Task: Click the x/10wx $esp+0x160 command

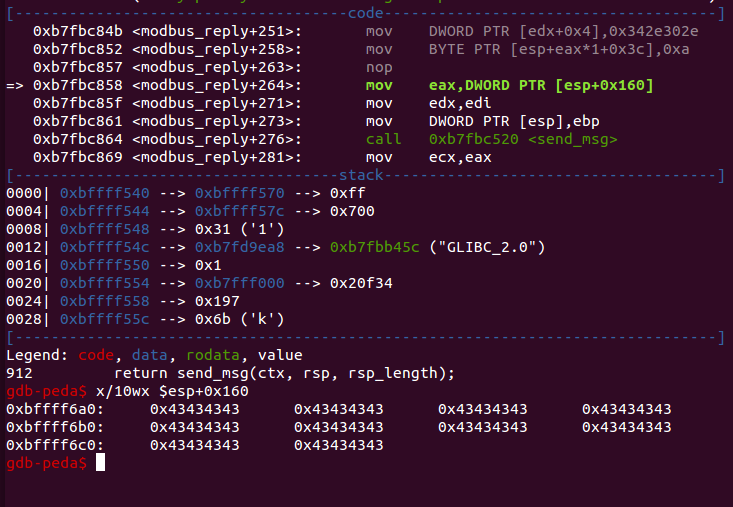Action: [x=172, y=391]
